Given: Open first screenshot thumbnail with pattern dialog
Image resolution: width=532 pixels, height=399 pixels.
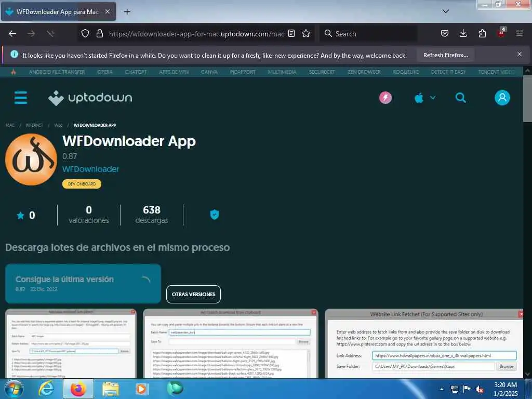Looking at the screenshot, I should [x=71, y=343].
